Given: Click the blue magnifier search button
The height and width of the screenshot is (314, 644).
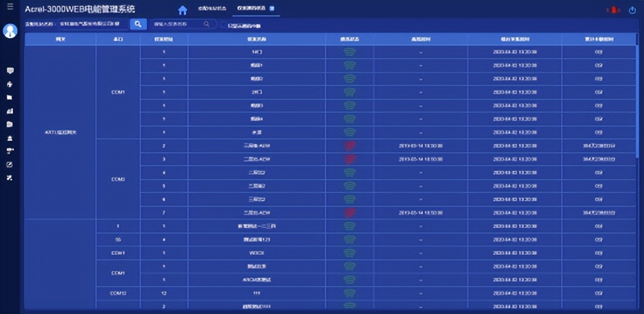Looking at the screenshot, I should (138, 24).
